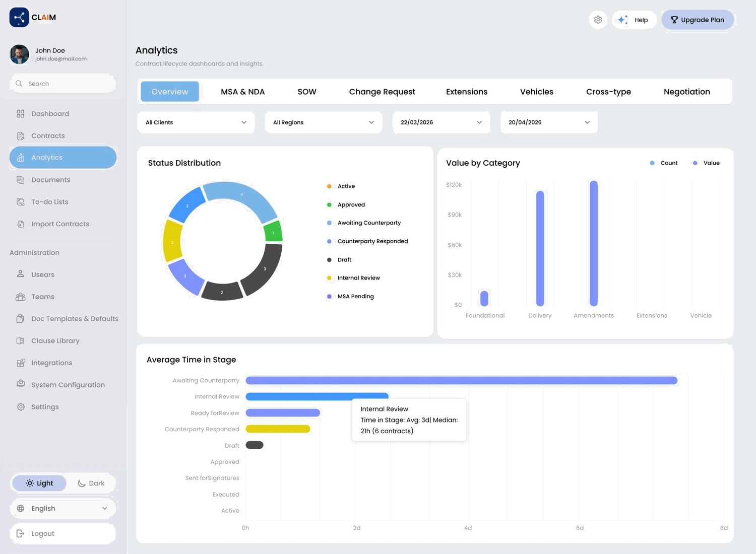Click the Dashboard grid icon in sidebar
Viewport: 756px width, 554px height.
[21, 114]
